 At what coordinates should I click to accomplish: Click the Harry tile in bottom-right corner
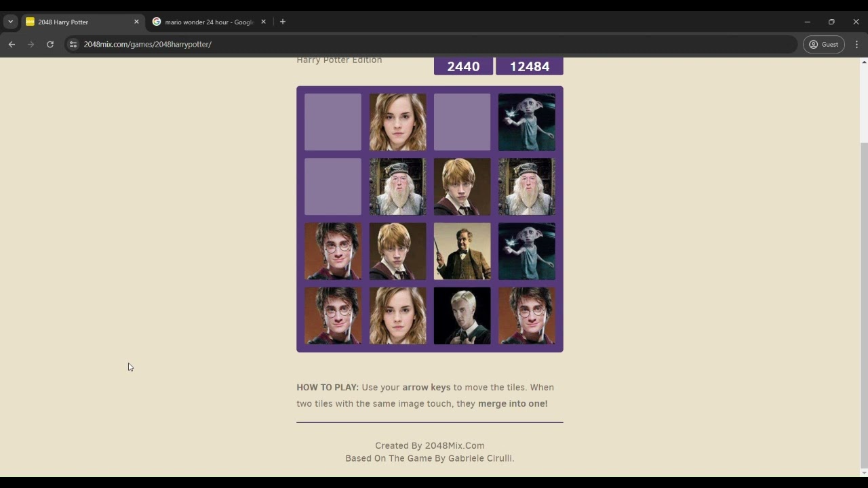coord(527,316)
